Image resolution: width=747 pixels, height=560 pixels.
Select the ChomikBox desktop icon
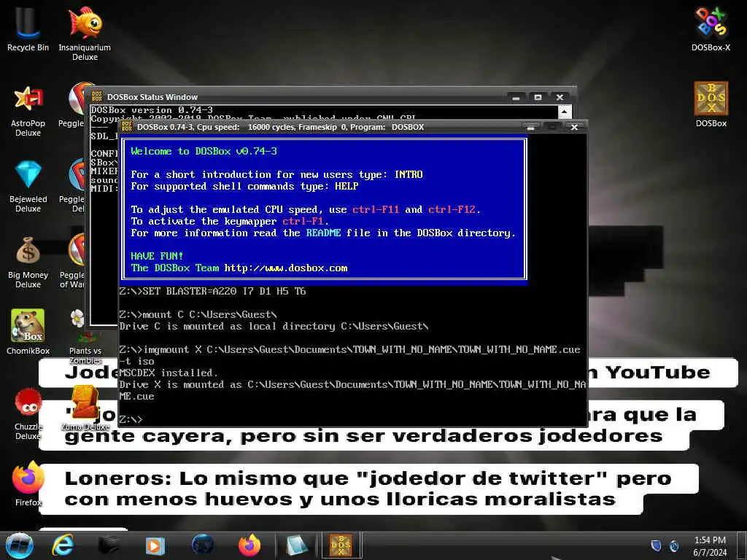[28, 332]
